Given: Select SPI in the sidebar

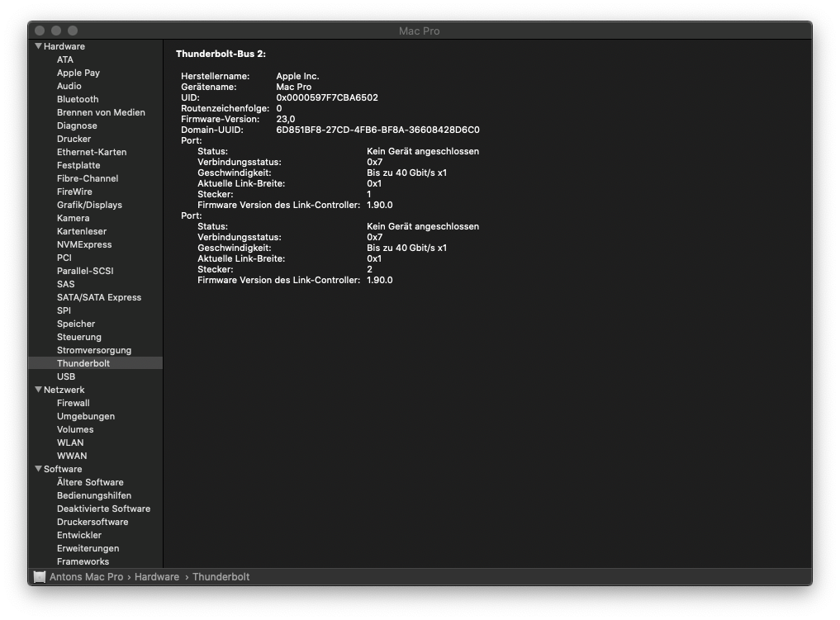Looking at the screenshot, I should pyautogui.click(x=64, y=310).
